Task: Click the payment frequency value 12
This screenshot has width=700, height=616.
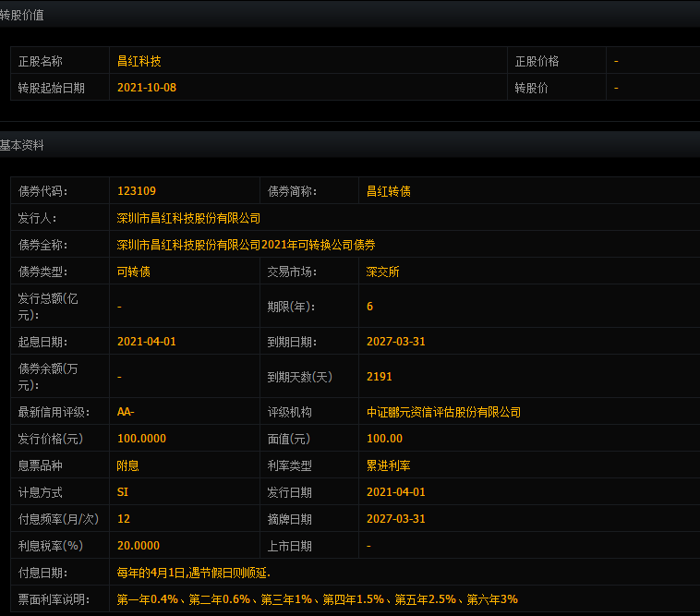Action: pos(123,519)
